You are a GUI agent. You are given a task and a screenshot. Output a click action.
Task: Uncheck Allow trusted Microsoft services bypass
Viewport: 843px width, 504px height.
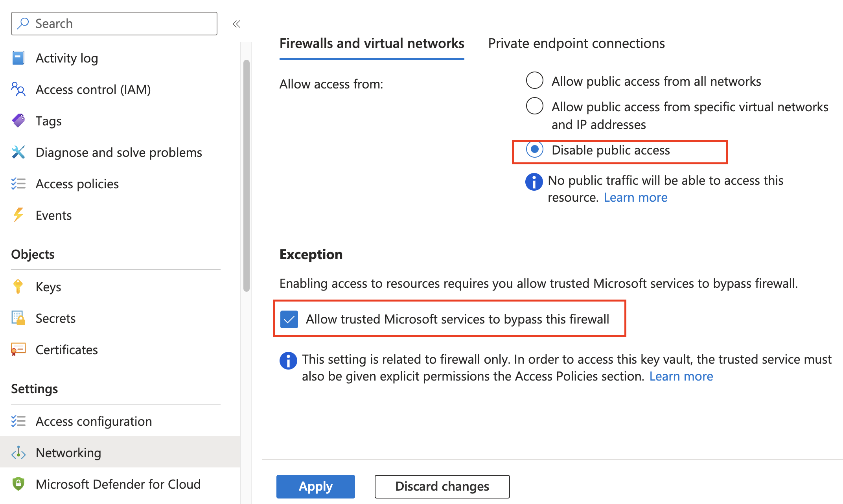289,319
